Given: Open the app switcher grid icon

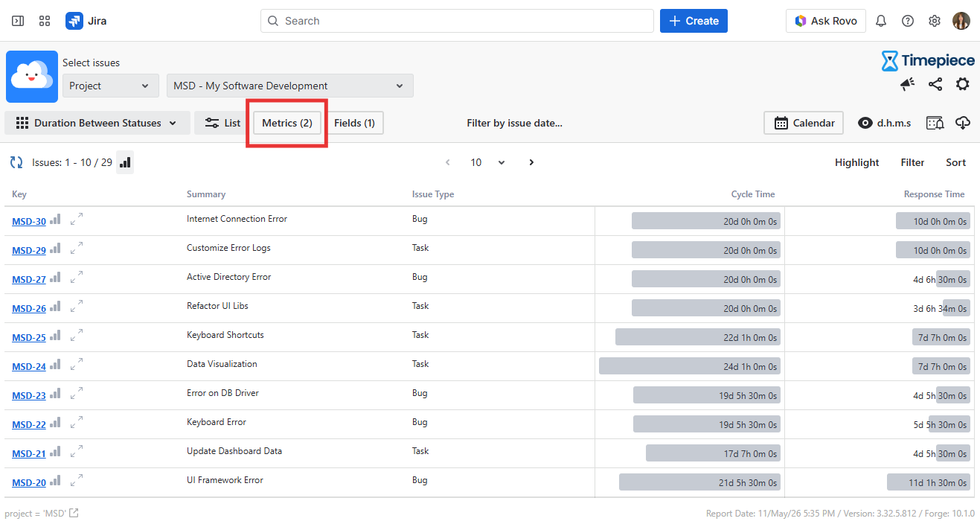Looking at the screenshot, I should click(45, 21).
